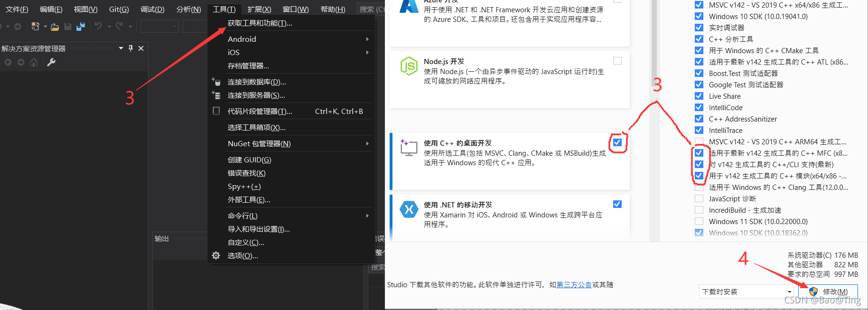Click the 输出 panel title
This screenshot has width=868, height=310.
pos(162,238)
